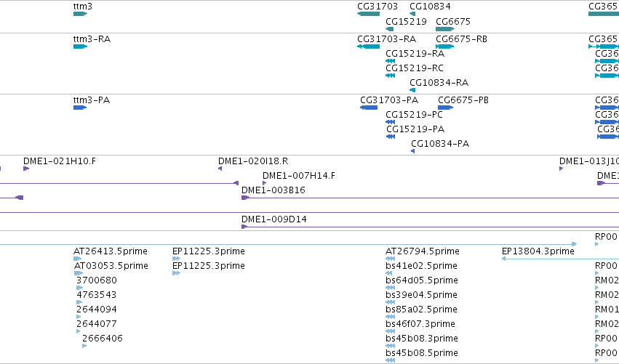Select the CG31703 gene label
This screenshot has width=619, height=364.
click(378, 7)
